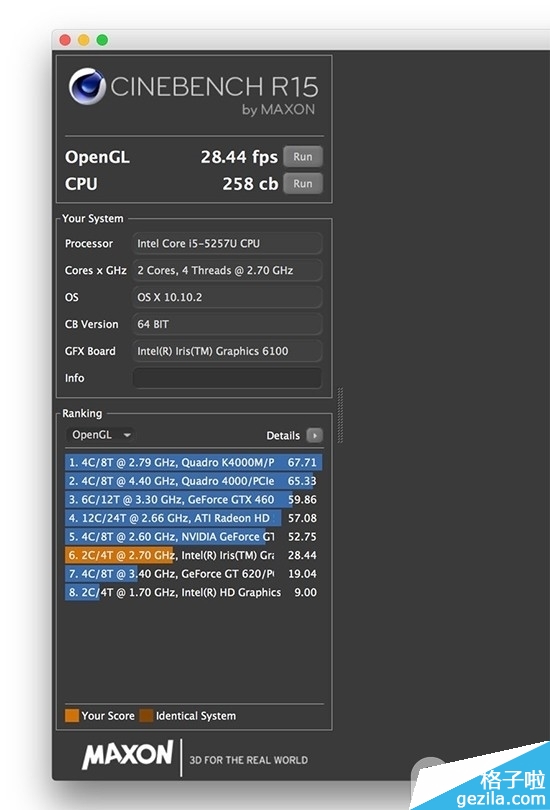This screenshot has width=550, height=810.
Task: Click the Processor field Intel Core i5-5257U
Action: 227,243
